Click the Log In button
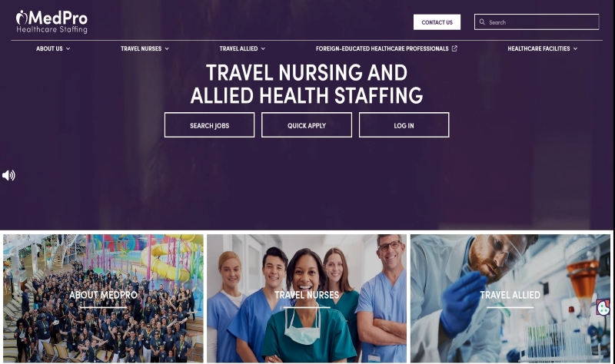The width and height of the screenshot is (615, 364). (404, 125)
